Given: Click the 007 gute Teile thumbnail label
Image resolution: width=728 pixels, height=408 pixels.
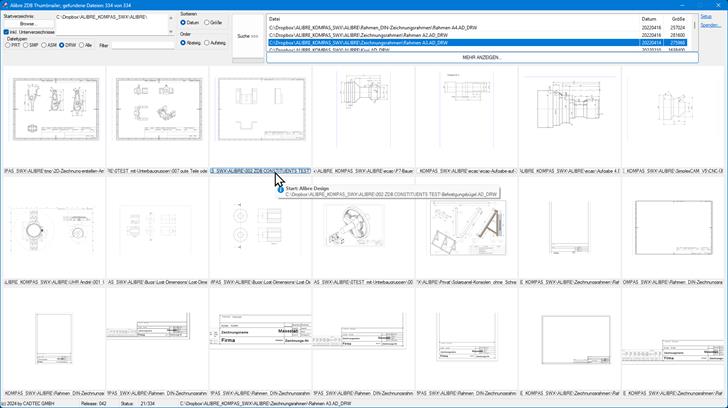Looking at the screenshot, I should pyautogui.click(x=157, y=171).
